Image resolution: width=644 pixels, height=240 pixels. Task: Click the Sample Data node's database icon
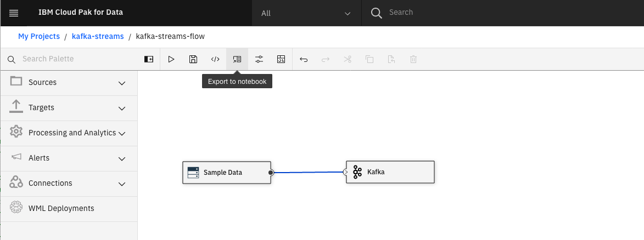pos(193,172)
